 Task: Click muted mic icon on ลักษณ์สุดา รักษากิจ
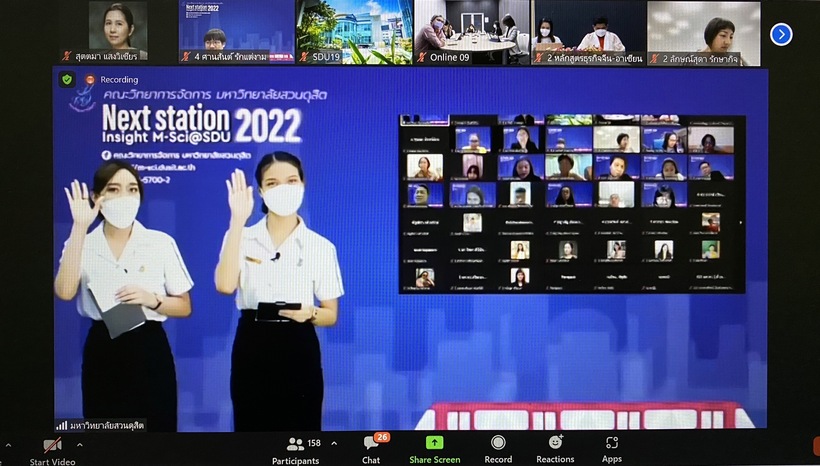click(654, 59)
